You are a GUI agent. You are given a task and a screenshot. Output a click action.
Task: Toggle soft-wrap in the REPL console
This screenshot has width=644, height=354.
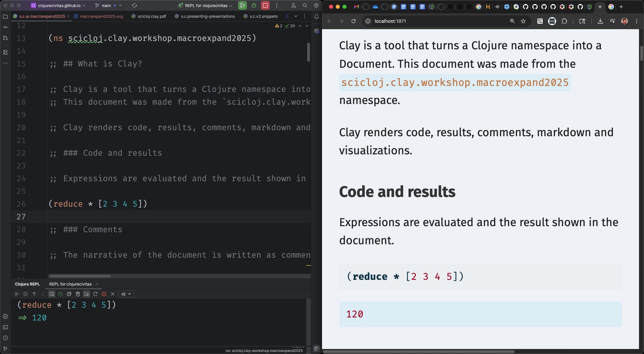[52, 294]
